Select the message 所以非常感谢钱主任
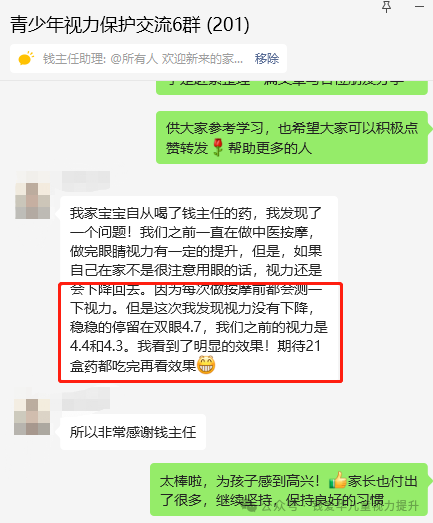This screenshot has width=433, height=523. click(x=133, y=432)
